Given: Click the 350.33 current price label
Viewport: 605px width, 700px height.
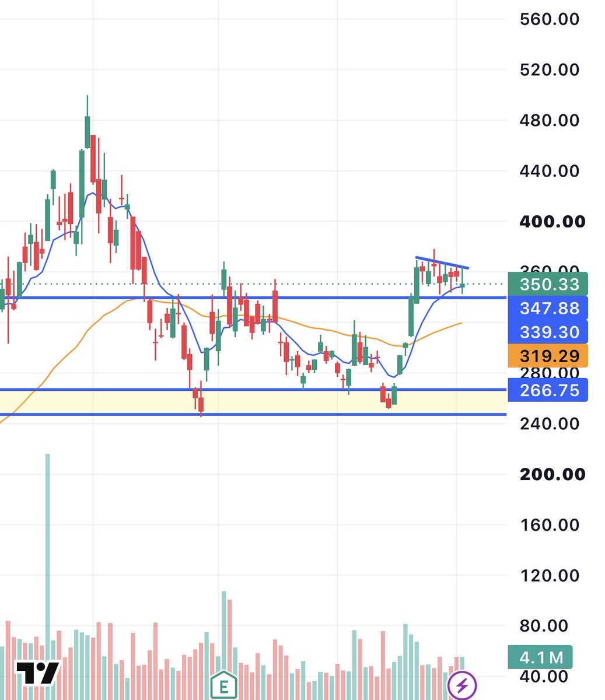Looking at the screenshot, I should point(547,284).
